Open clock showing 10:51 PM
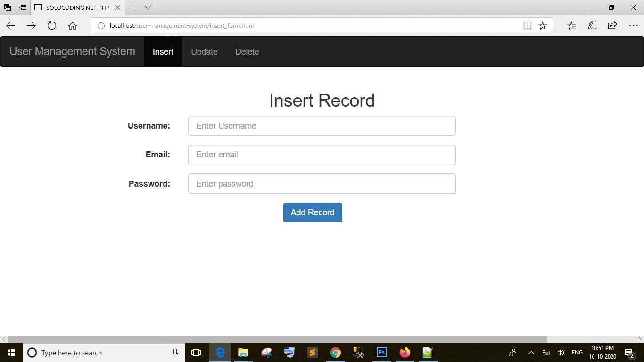Image resolution: width=644 pixels, height=362 pixels. pyautogui.click(x=603, y=353)
